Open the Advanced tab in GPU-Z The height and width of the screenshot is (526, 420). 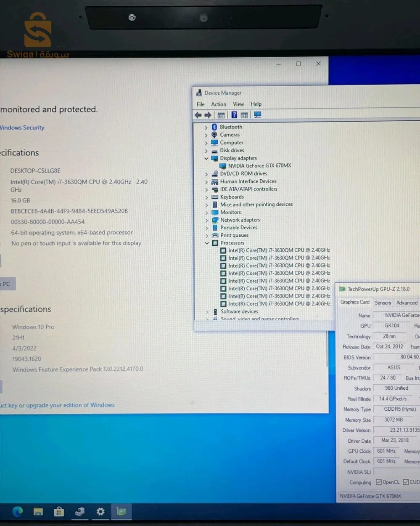pos(407,303)
